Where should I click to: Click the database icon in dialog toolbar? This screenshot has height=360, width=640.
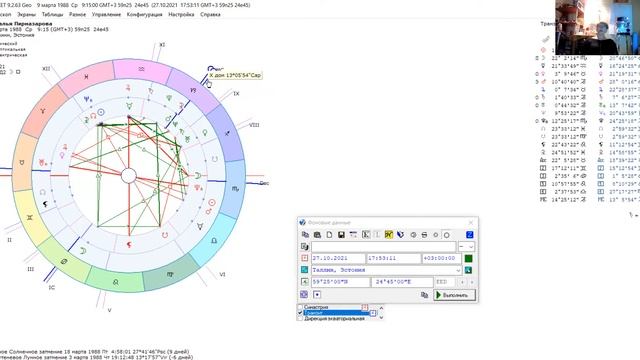pos(317,235)
